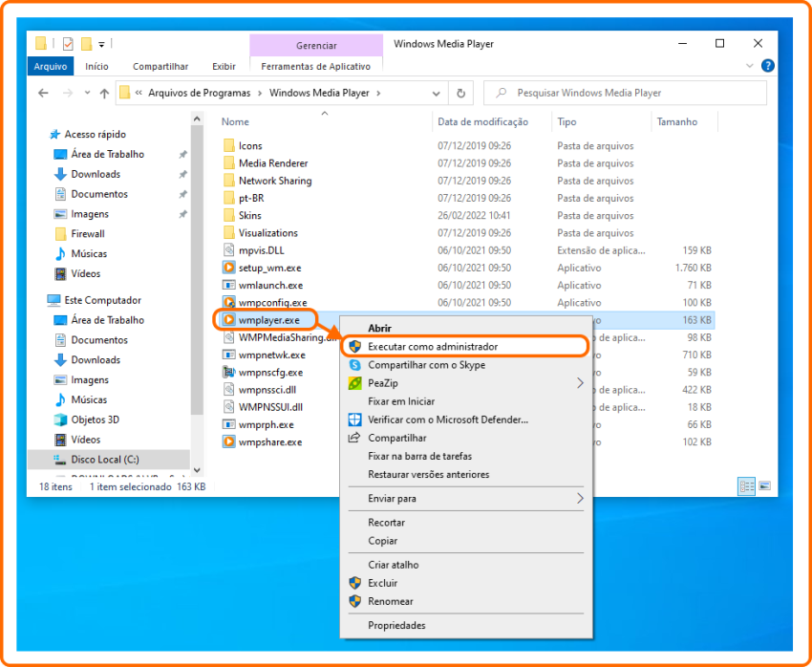This screenshot has width=812, height=667.
Task: Open the Quick Access Toolbar customize dropdown
Action: 101,45
